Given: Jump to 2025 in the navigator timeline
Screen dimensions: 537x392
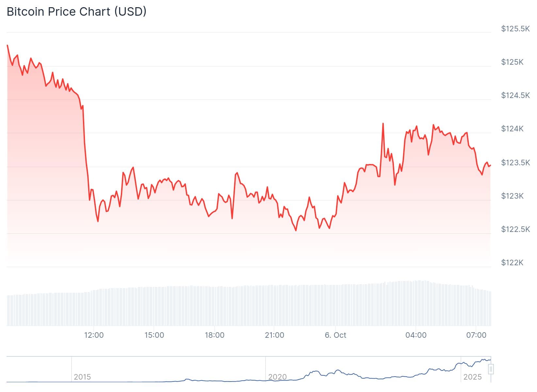Looking at the screenshot, I should click(472, 377).
